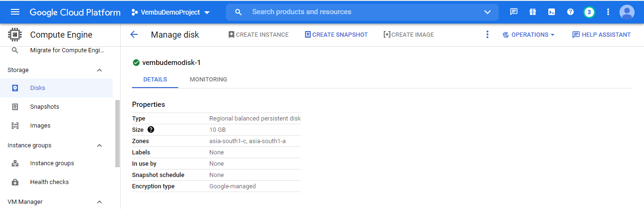Collapse the Storage section
Screen dimensions: 644x209
[99, 70]
